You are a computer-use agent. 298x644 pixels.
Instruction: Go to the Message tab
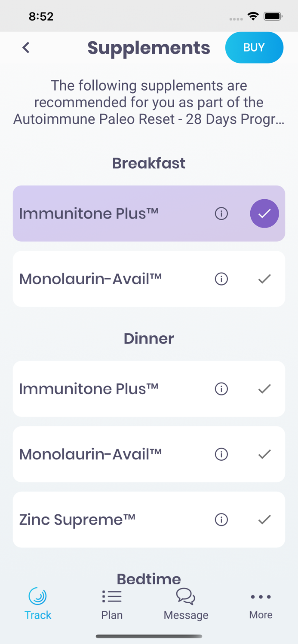186,604
